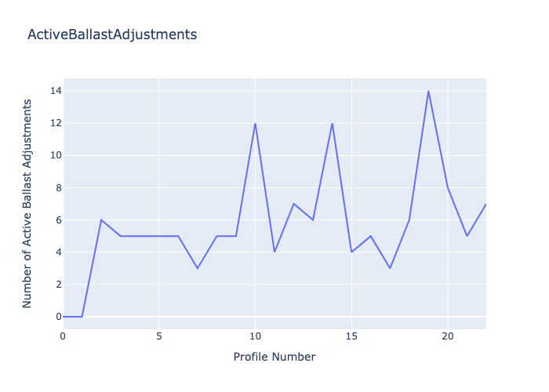Image resolution: width=549 pixels, height=392 pixels.
Task: Select the data point at profile 20
Action: point(448,187)
